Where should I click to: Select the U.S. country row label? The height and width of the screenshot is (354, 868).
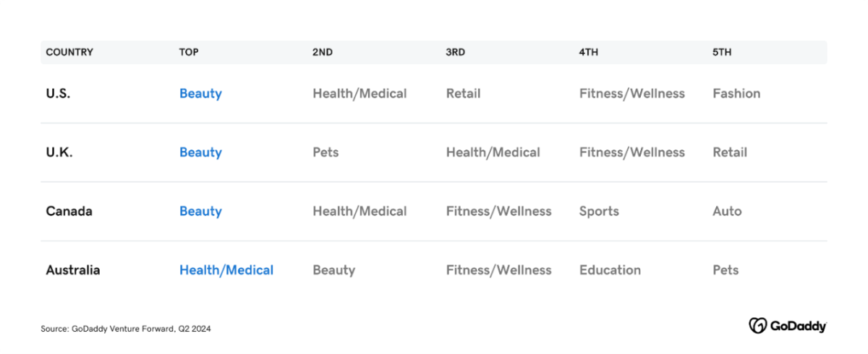58,93
